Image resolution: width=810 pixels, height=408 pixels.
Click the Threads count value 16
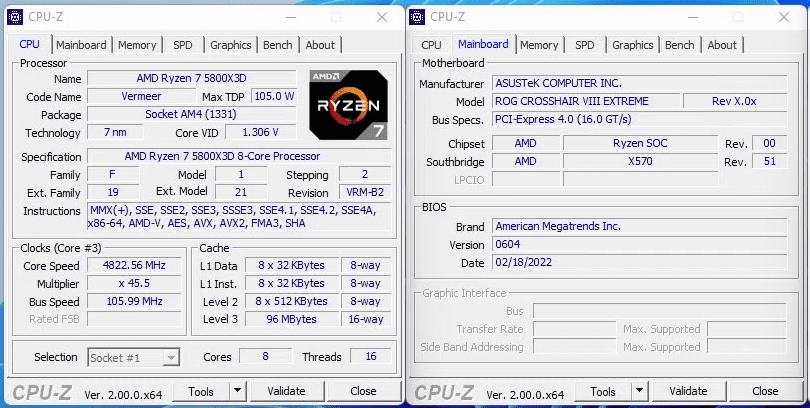click(370, 356)
